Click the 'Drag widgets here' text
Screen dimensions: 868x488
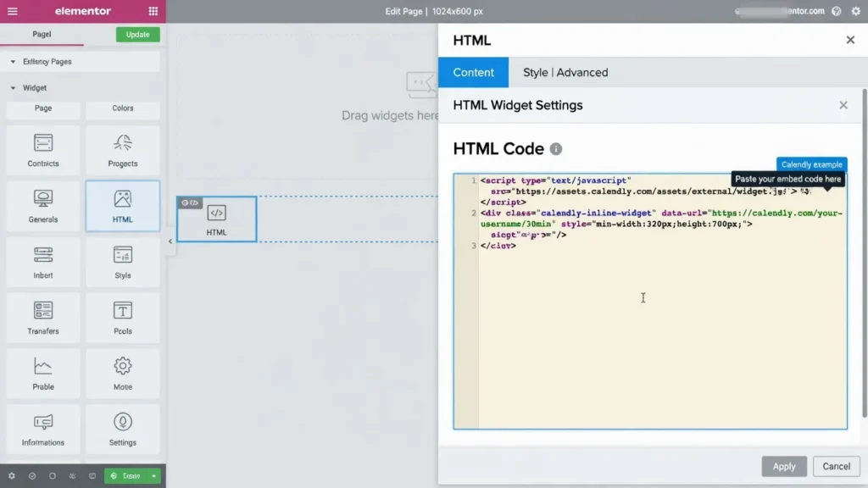coord(390,115)
